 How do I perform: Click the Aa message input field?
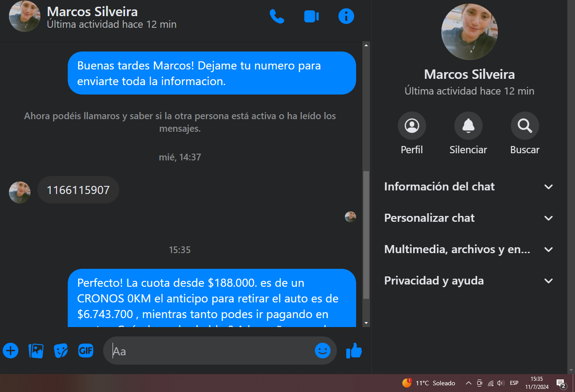tap(211, 351)
